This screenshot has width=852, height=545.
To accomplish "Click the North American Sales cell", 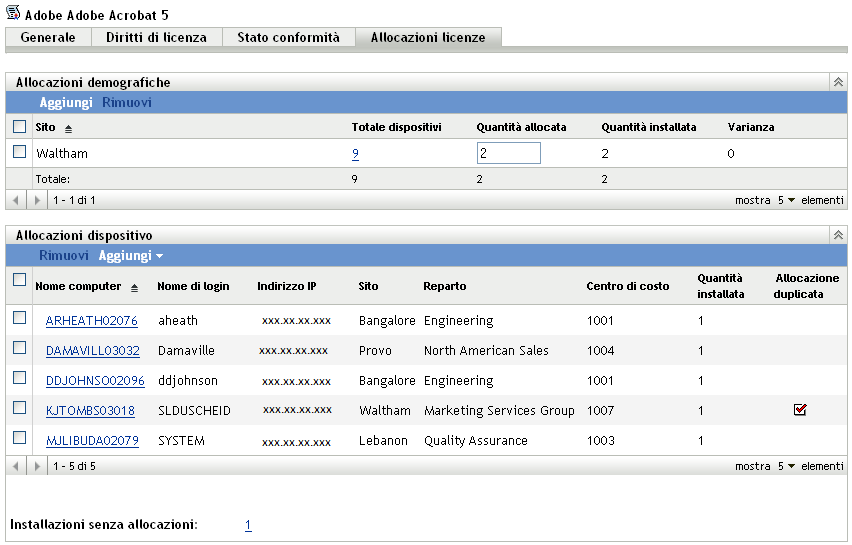I will point(486,350).
